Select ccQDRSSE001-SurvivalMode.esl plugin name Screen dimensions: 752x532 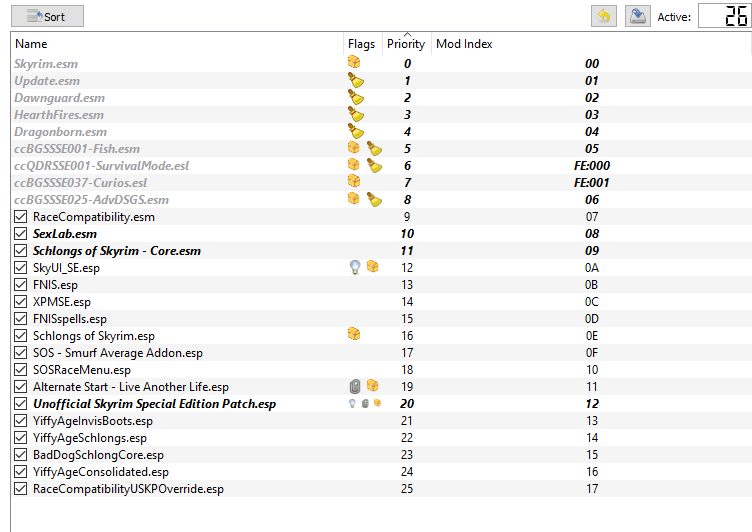tap(101, 166)
